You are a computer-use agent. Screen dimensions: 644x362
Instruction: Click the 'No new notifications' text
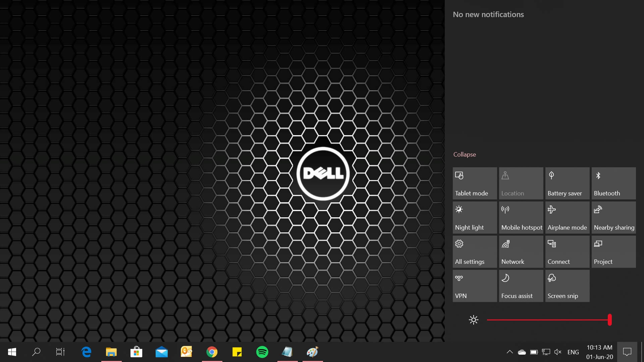pos(488,14)
